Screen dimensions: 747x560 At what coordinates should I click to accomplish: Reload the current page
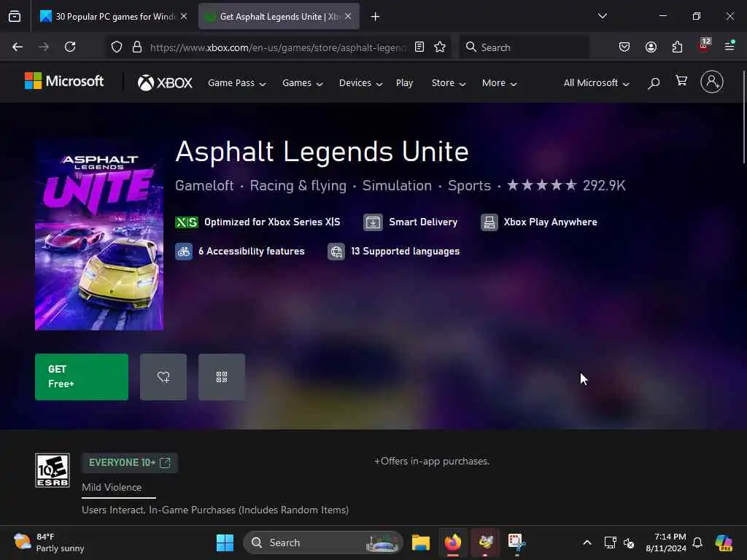tap(70, 47)
